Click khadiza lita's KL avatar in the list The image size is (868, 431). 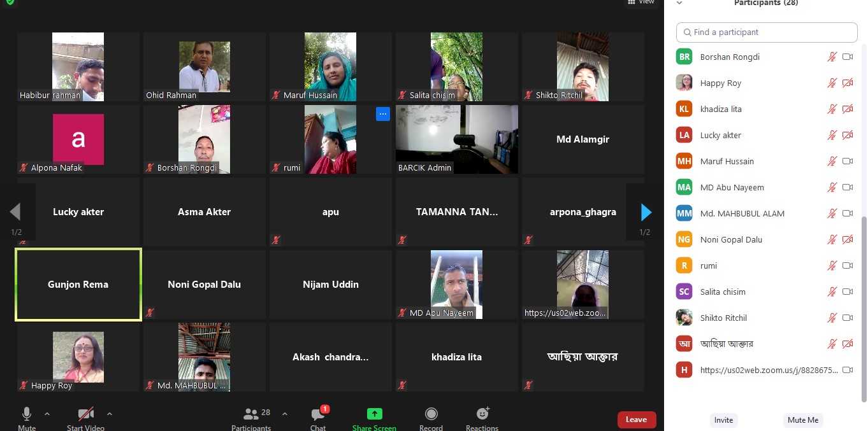point(684,109)
